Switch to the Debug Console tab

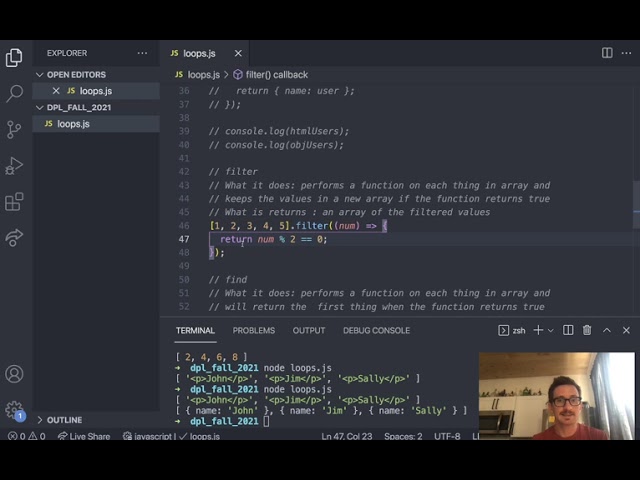376,331
